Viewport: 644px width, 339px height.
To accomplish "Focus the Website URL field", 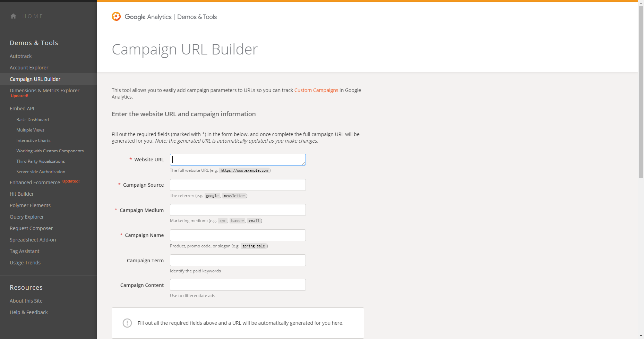I will [x=238, y=160].
